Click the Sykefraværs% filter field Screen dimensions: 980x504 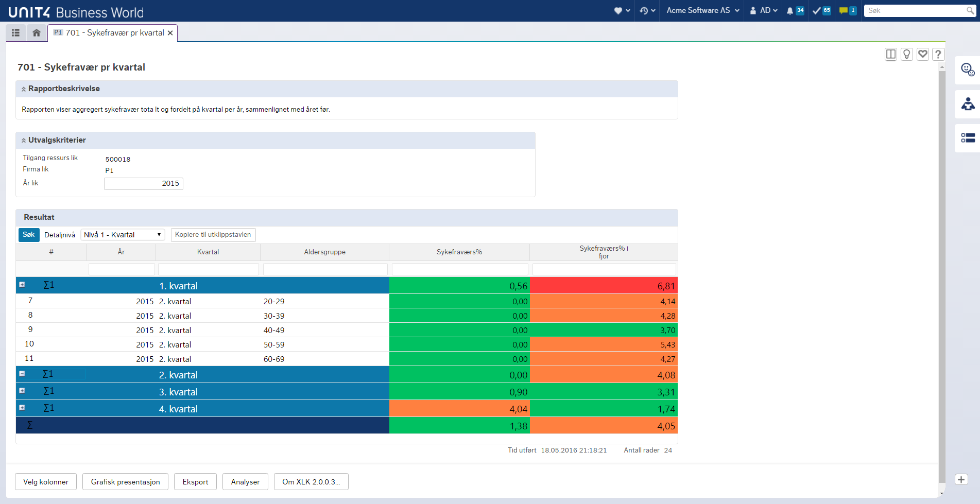pyautogui.click(x=460, y=269)
